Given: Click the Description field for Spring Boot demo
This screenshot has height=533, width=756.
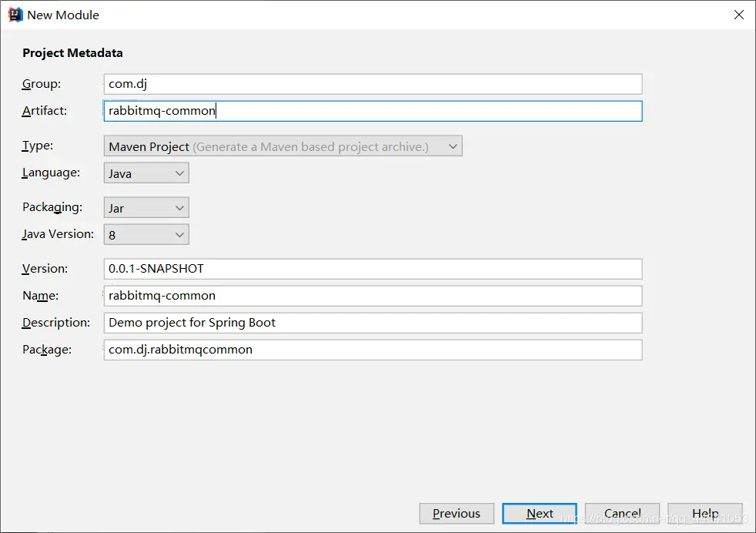Looking at the screenshot, I should (373, 323).
